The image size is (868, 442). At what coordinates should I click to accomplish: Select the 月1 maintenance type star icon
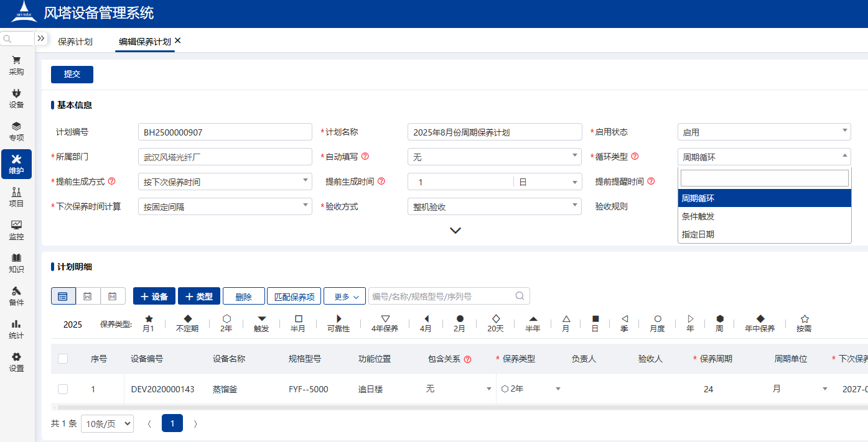148,318
